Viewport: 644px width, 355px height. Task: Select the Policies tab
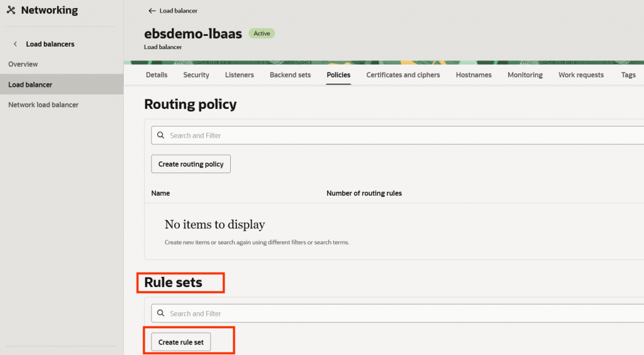(x=338, y=75)
